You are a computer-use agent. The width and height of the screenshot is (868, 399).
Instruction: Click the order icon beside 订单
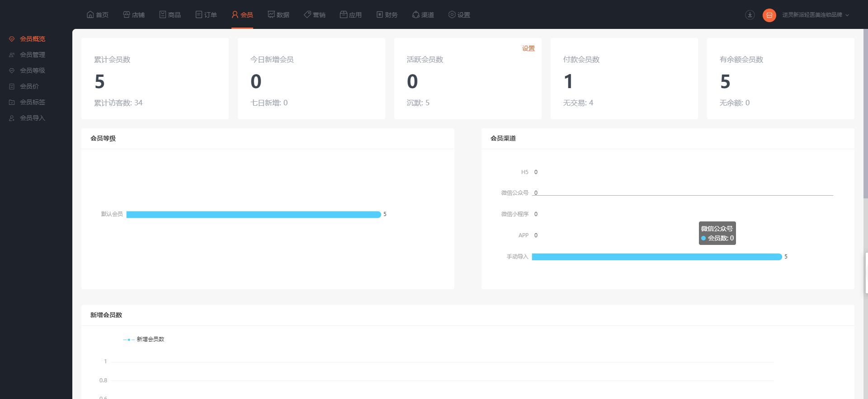click(x=198, y=14)
